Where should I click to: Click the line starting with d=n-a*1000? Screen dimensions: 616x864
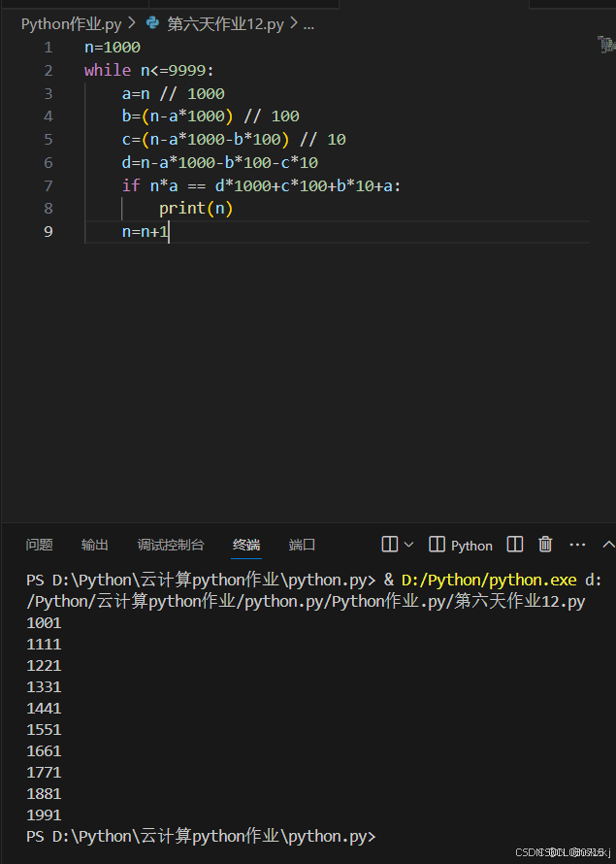(220, 162)
